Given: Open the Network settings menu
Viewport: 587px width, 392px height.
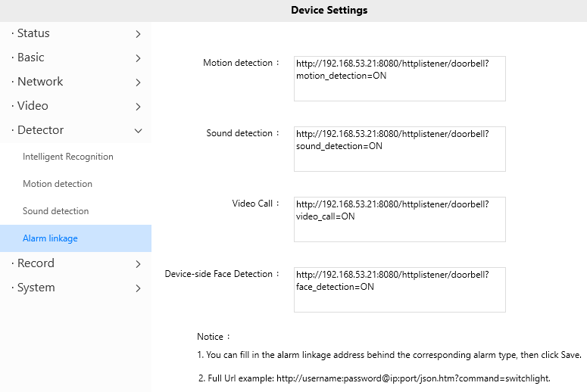Looking at the screenshot, I should pos(40,82).
